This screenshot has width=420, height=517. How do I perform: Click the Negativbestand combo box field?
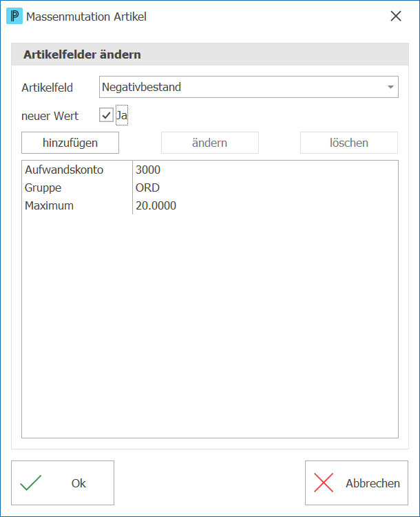[249, 87]
